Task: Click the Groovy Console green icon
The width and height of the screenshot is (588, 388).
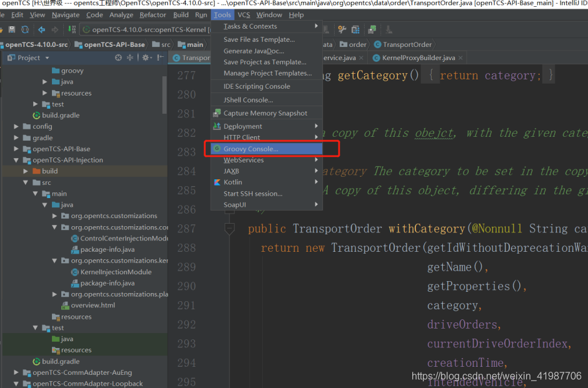Action: click(217, 149)
